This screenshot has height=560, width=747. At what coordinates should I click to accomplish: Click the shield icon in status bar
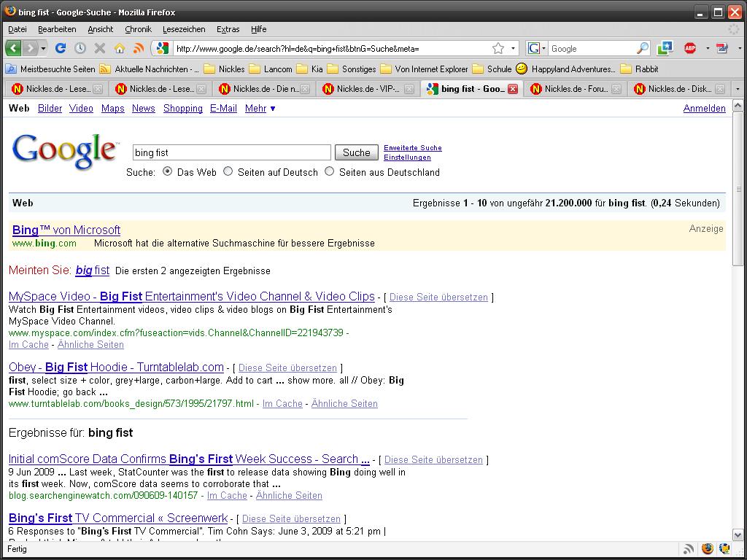(x=724, y=549)
